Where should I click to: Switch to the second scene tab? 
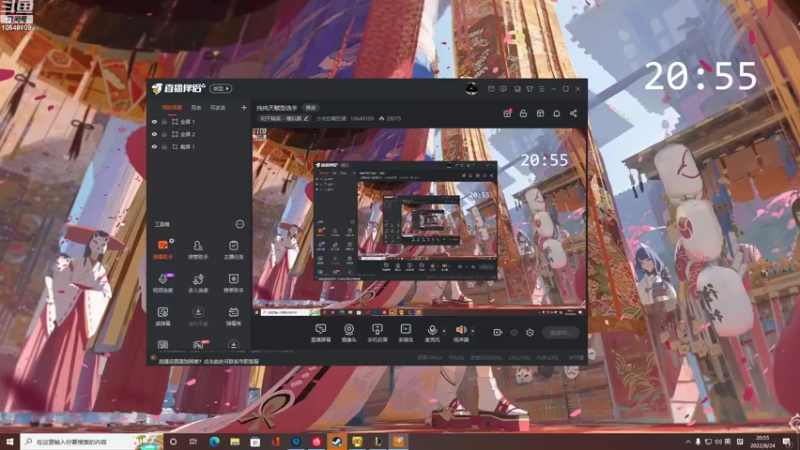196,108
